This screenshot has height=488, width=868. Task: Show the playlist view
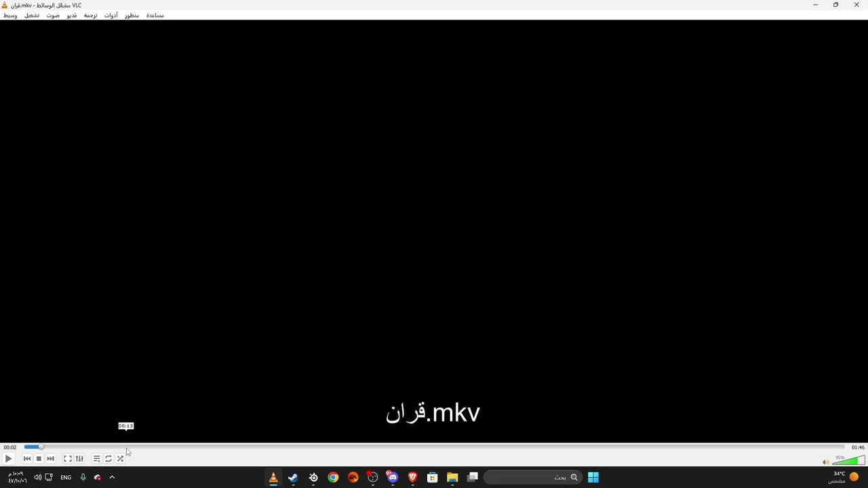tap(96, 459)
